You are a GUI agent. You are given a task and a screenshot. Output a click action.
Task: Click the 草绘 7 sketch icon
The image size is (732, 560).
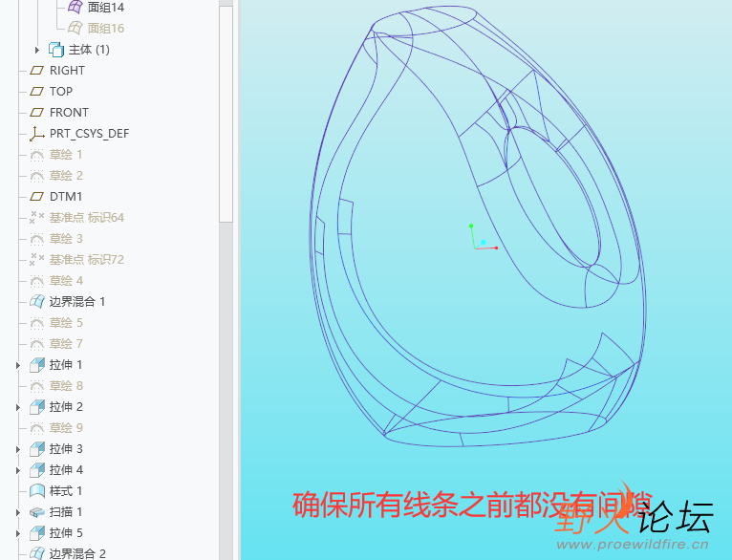(37, 343)
